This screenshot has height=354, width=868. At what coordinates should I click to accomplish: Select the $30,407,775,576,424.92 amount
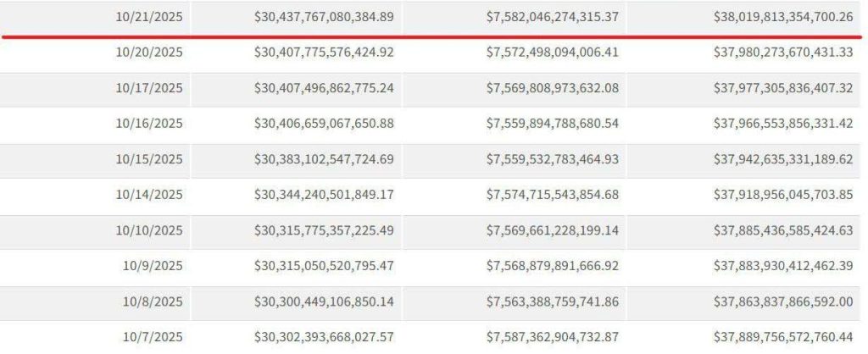(x=324, y=52)
